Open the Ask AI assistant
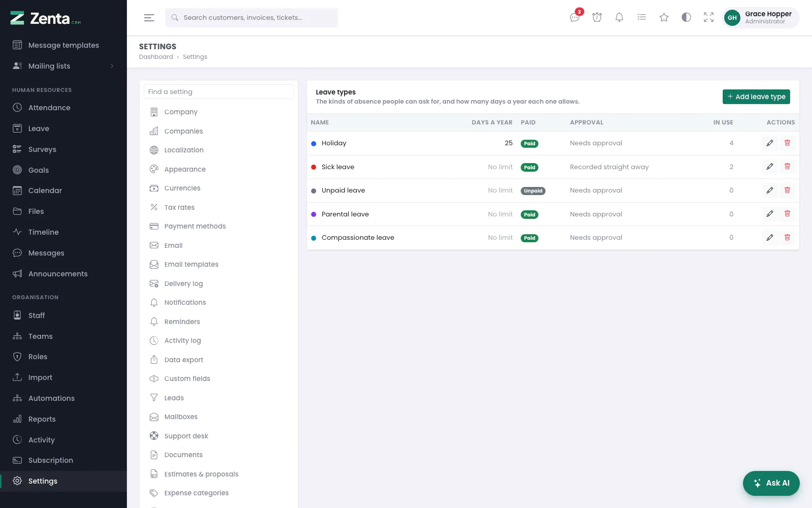 tap(771, 483)
